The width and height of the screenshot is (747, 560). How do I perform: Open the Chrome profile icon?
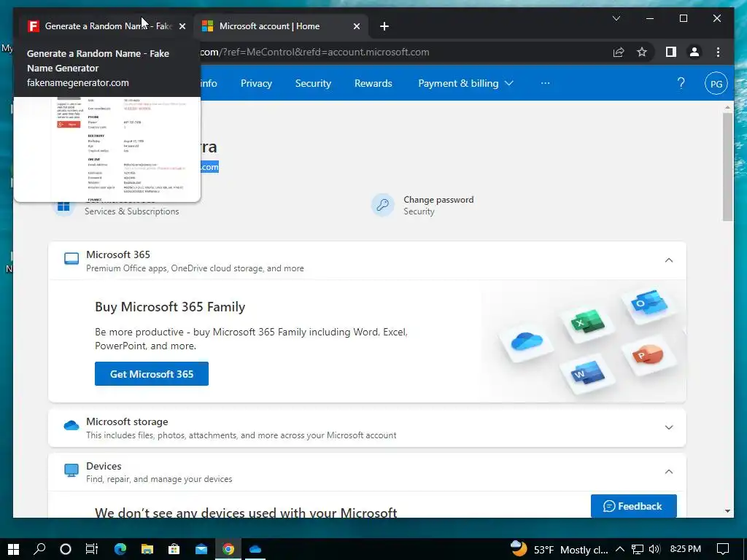[x=694, y=52]
